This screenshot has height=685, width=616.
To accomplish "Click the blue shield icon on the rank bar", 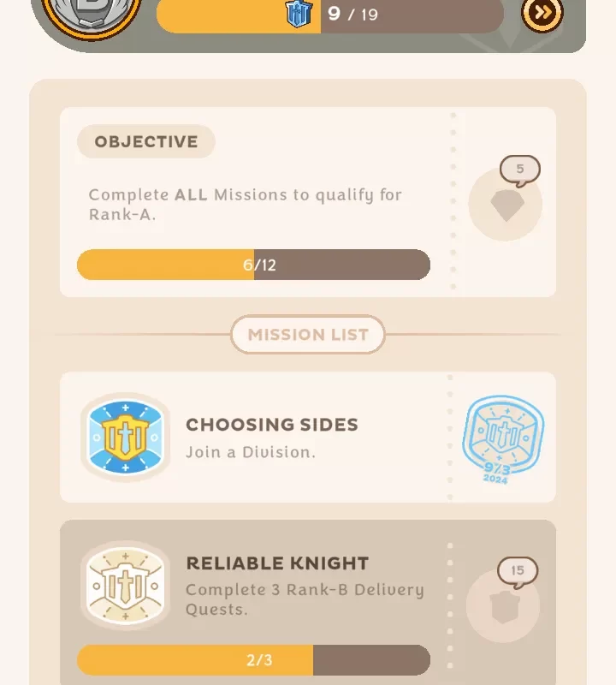I will pos(299,13).
